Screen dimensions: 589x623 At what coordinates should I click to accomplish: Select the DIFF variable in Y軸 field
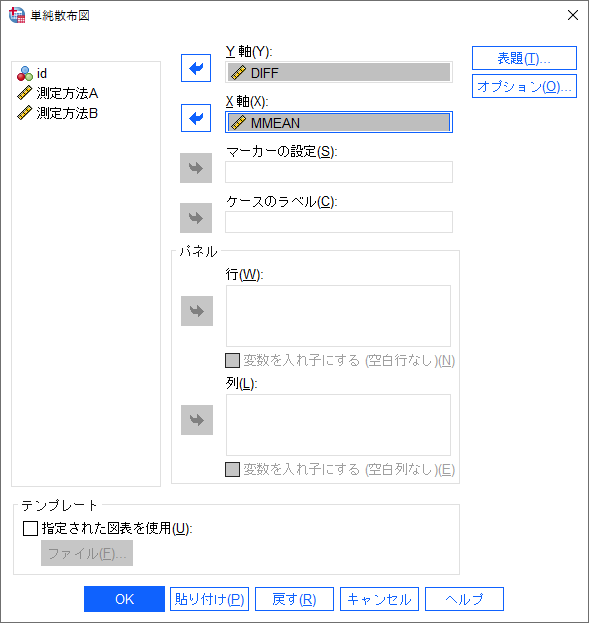[339, 73]
